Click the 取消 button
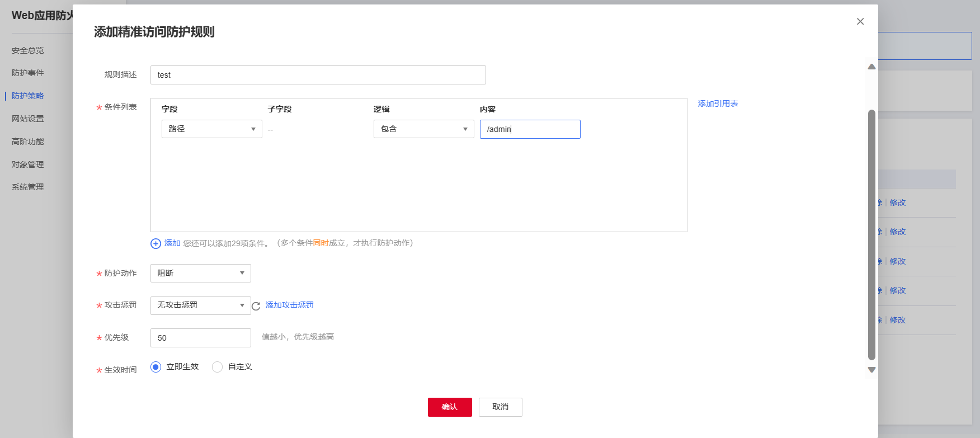The image size is (980, 438). tap(500, 407)
